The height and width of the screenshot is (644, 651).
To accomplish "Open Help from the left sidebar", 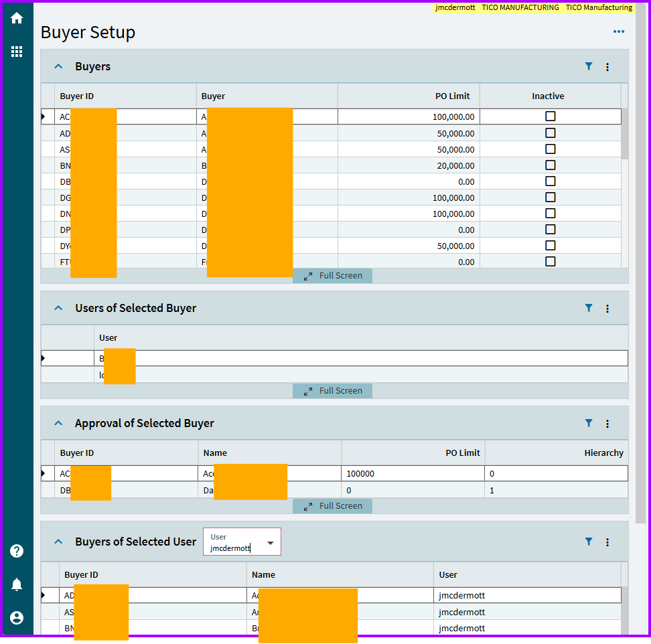I will tap(17, 551).
